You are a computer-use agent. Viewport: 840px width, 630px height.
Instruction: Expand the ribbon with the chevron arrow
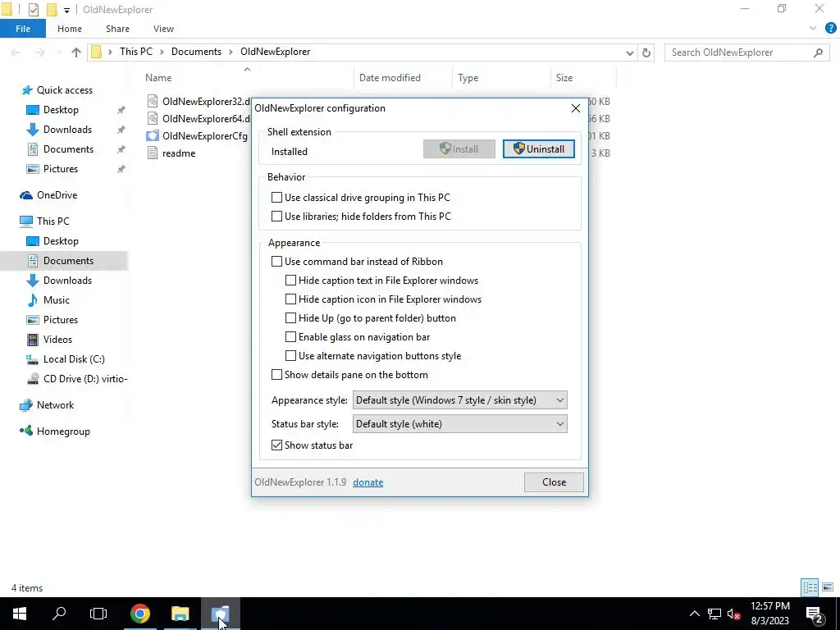click(813, 29)
